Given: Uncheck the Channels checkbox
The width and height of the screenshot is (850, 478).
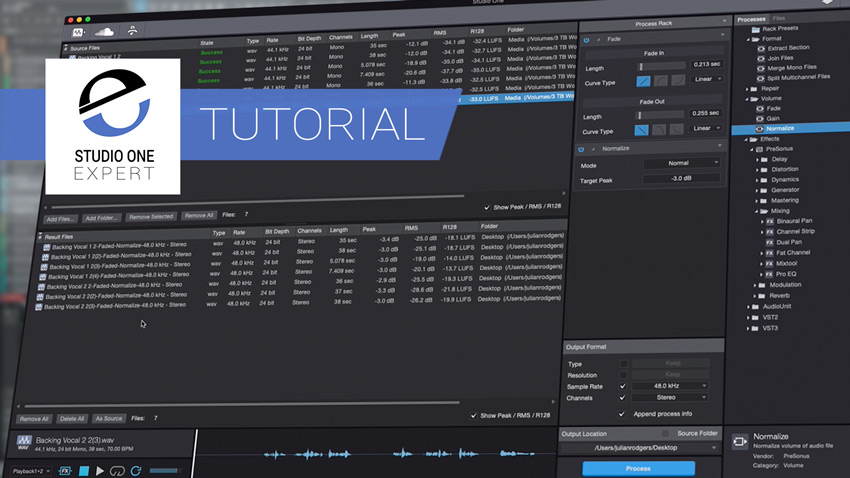Looking at the screenshot, I should pyautogui.click(x=622, y=398).
